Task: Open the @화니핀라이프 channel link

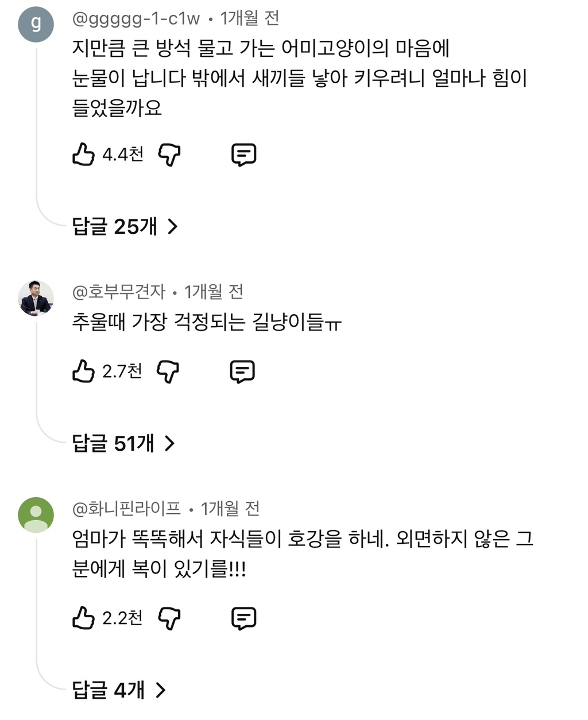Action: click(x=126, y=509)
